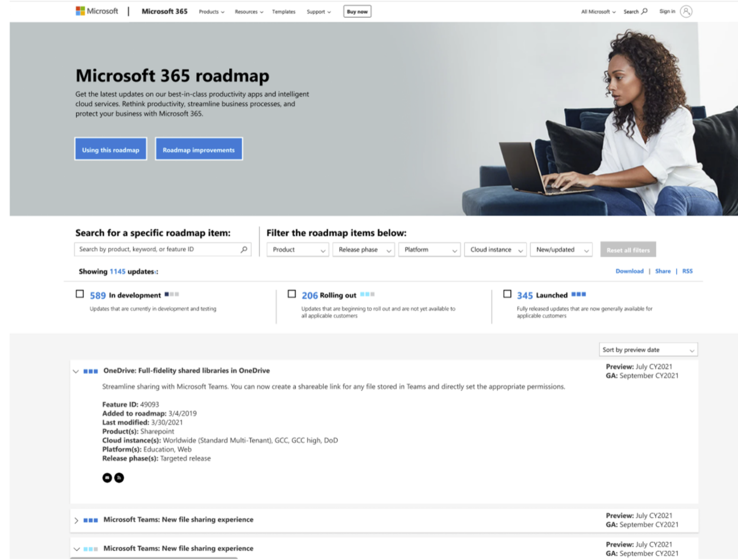Focus the roadmap search input field

pos(163,249)
